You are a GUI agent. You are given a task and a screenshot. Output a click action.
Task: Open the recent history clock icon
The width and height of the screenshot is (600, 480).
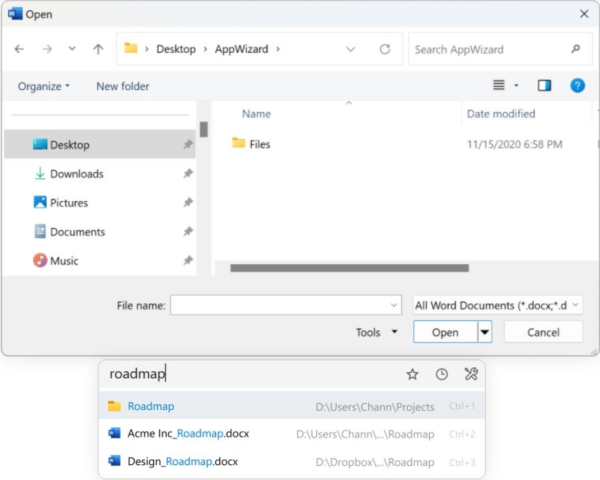point(441,374)
